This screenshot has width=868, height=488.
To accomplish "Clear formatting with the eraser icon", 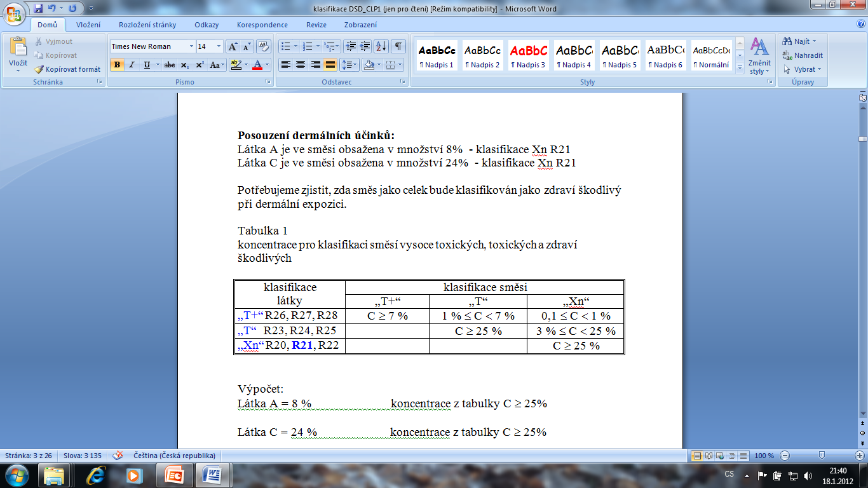I will pyautogui.click(x=264, y=46).
